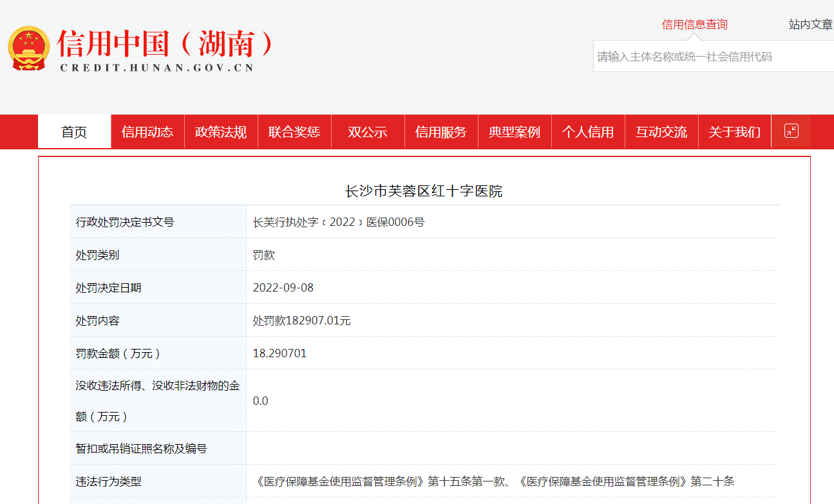Click the CREDIT.HUNAN.GOV.CN site address text
The width and height of the screenshot is (834, 504).
click(157, 68)
